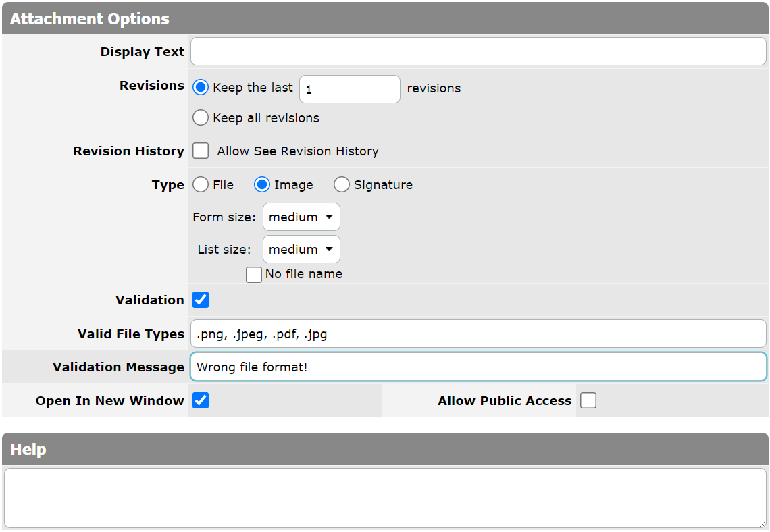Screen dimensions: 770x532
Task: Click the 'Keep all revisions' label text
Action: tap(266, 118)
